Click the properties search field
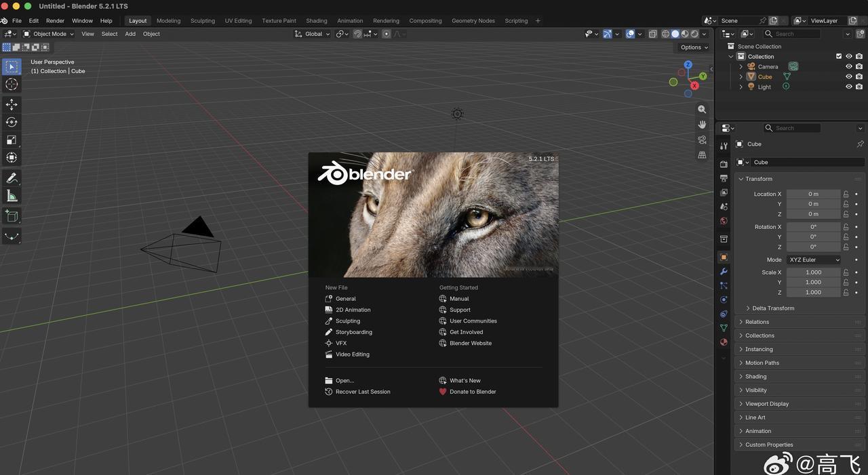 [792, 128]
